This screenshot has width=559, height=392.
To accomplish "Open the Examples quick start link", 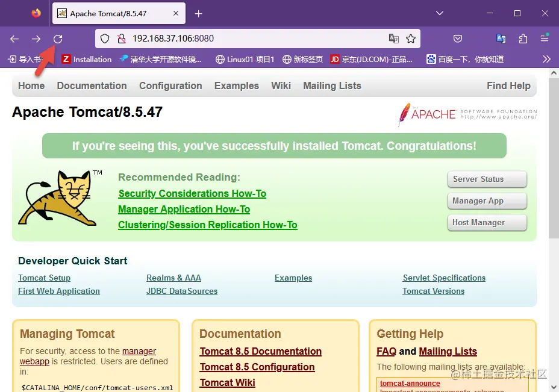I will [293, 278].
